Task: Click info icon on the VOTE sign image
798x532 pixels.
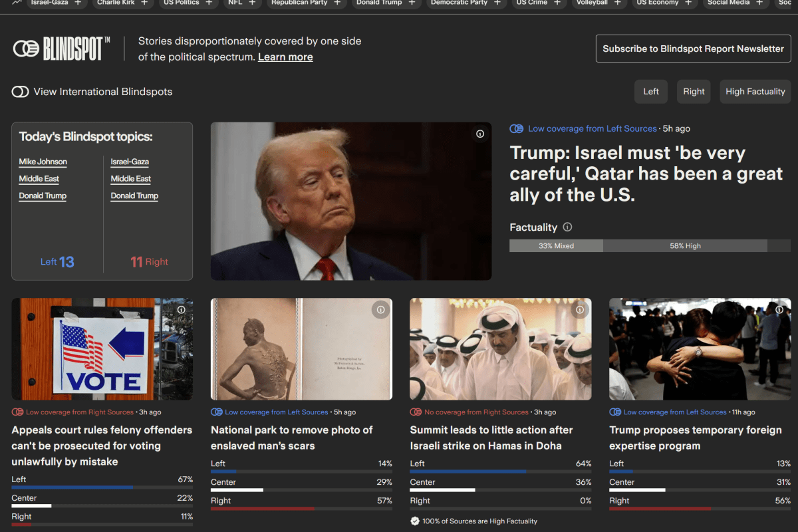Action: pos(182,310)
